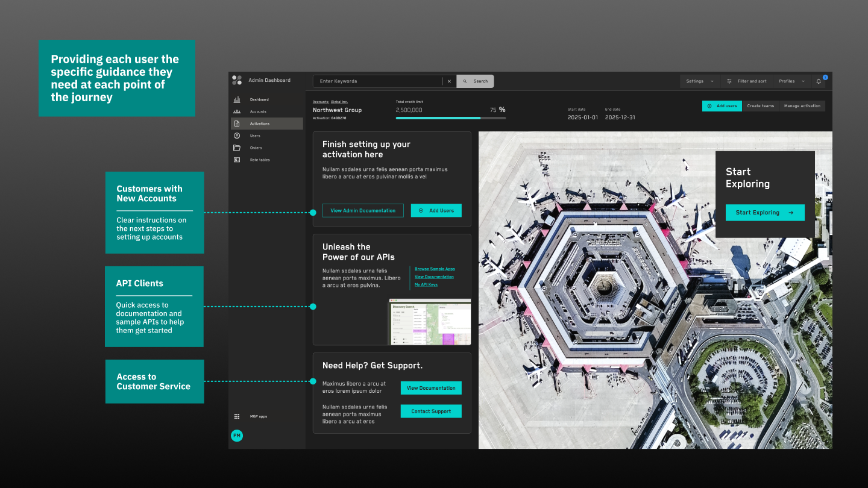Open the My API Keys link
The image size is (868, 488).
click(x=426, y=284)
